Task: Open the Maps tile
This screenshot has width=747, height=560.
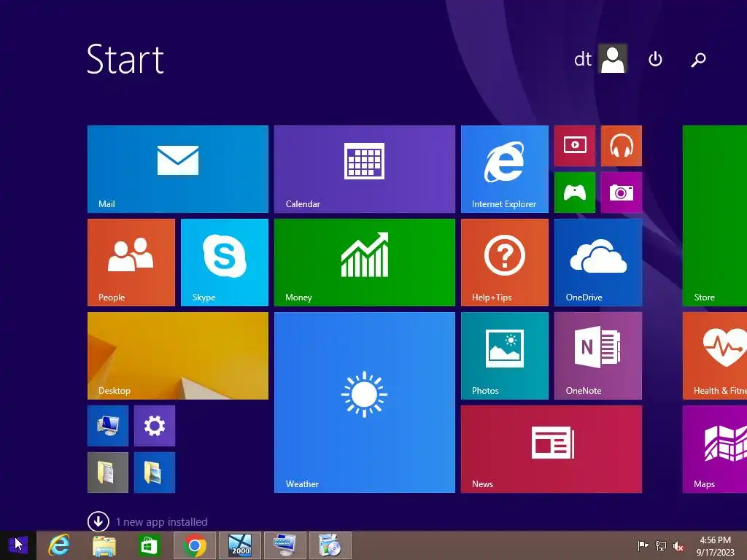Action: [715, 449]
